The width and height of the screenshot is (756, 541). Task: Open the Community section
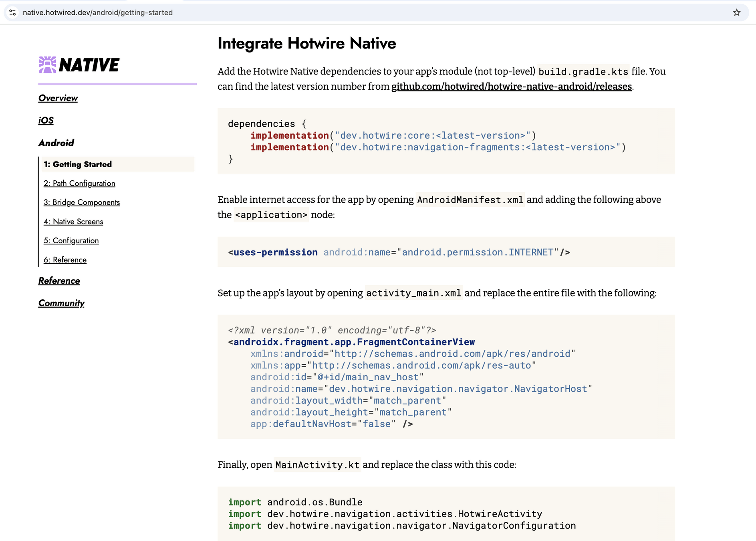tap(61, 303)
